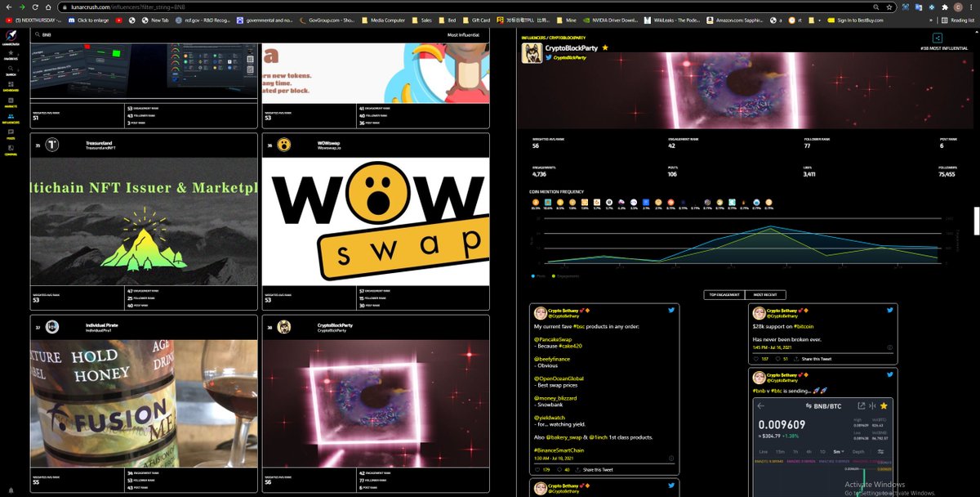Open the Gift Card bookmark folder
Screen dimensions: 980x497
(x=477, y=20)
